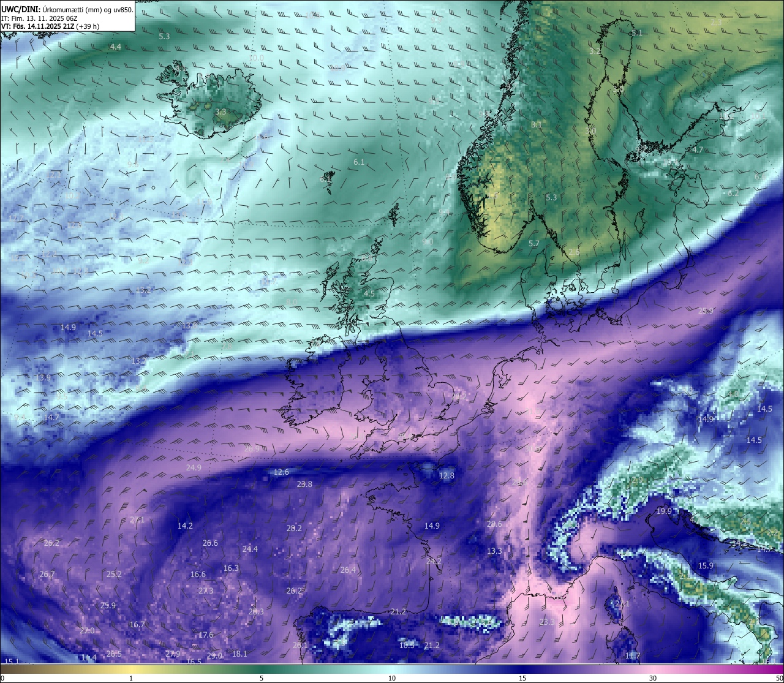Click the 27.3 value over the Atlantic
Viewport: 784px width, 683px height.
click(206, 591)
